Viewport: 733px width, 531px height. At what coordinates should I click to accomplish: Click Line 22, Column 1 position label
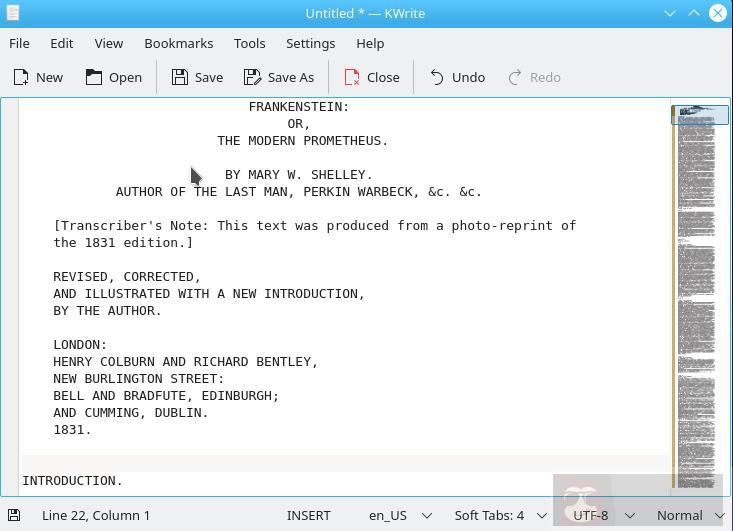(96, 515)
